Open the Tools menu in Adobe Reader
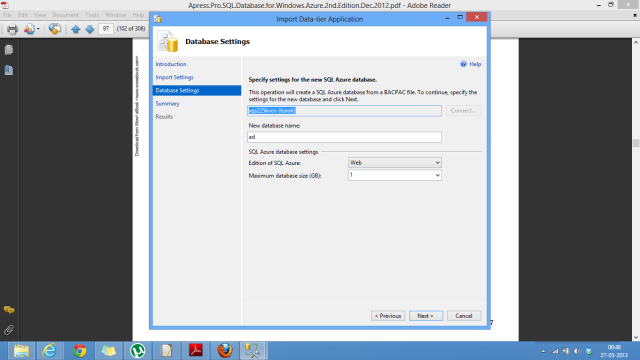 click(92, 15)
